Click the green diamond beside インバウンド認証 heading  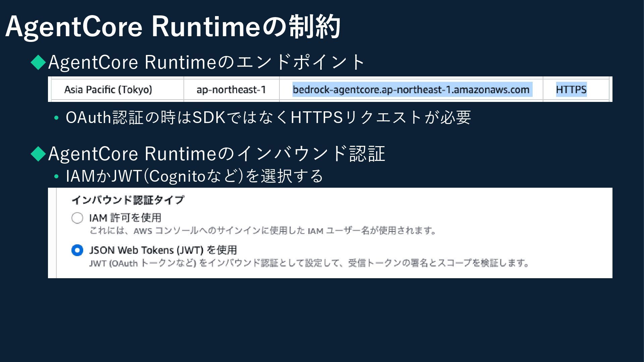pyautogui.click(x=38, y=154)
